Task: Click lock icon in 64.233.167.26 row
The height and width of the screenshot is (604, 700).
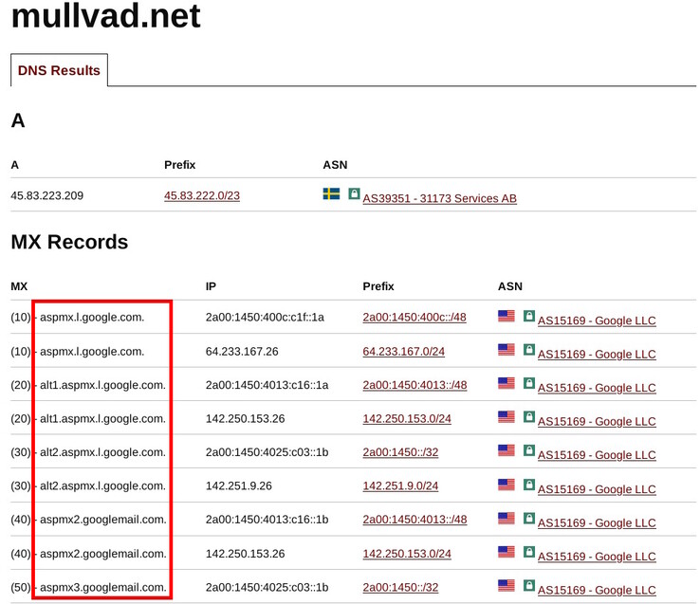Action: pos(529,350)
